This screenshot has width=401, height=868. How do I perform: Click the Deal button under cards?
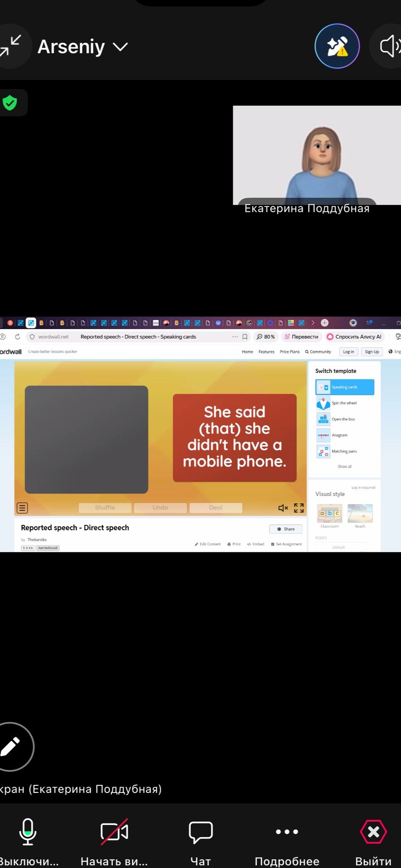pos(215,508)
